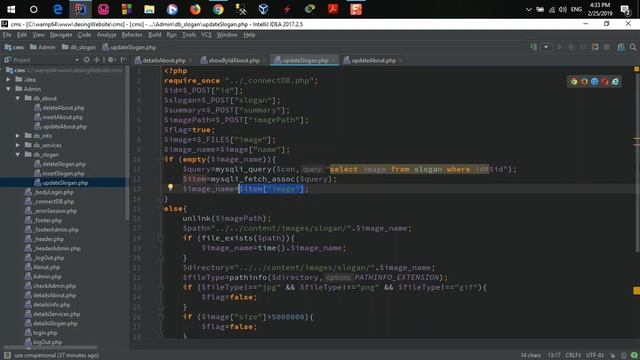Open the UTF-8 encoding selector

(595, 355)
